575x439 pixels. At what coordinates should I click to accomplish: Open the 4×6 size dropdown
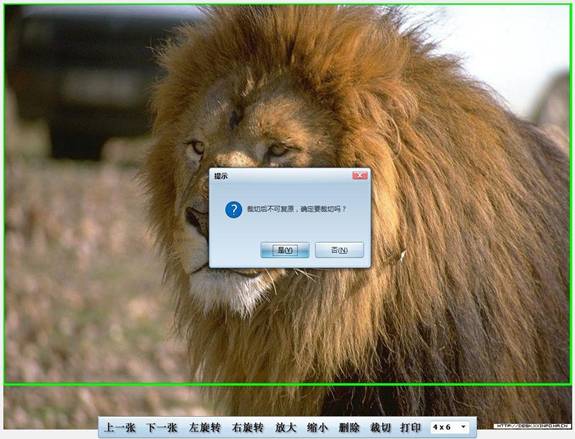coord(450,427)
